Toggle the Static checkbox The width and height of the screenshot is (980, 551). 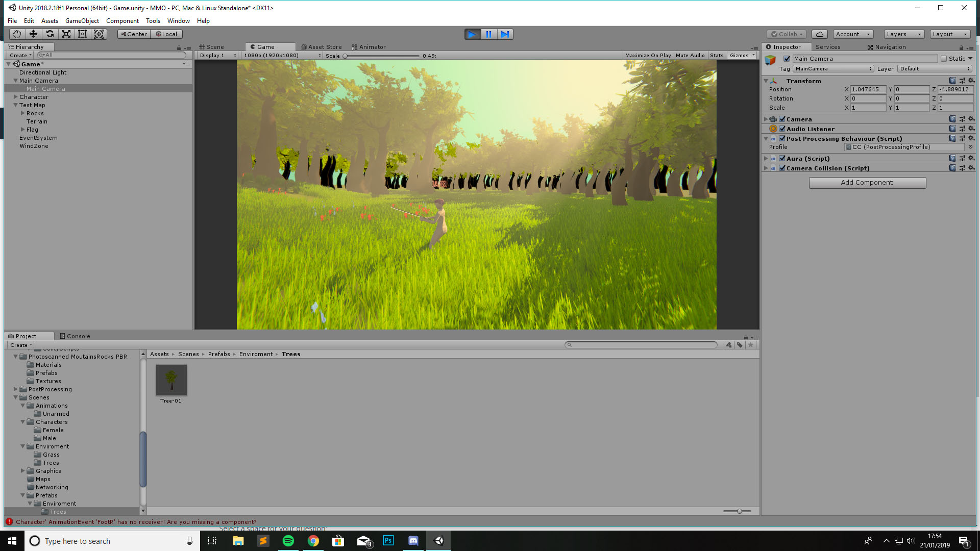click(x=944, y=59)
